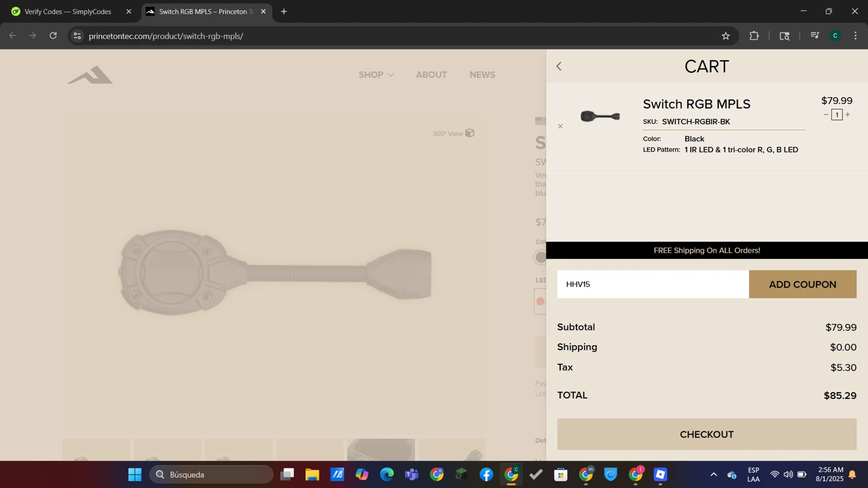Open the Windows Start menu

(x=135, y=475)
